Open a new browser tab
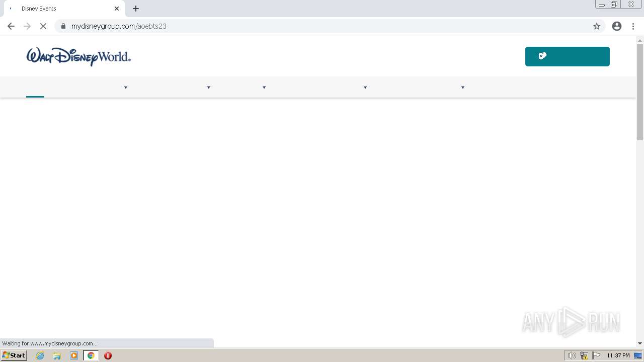The height and width of the screenshot is (362, 644). tap(136, 9)
